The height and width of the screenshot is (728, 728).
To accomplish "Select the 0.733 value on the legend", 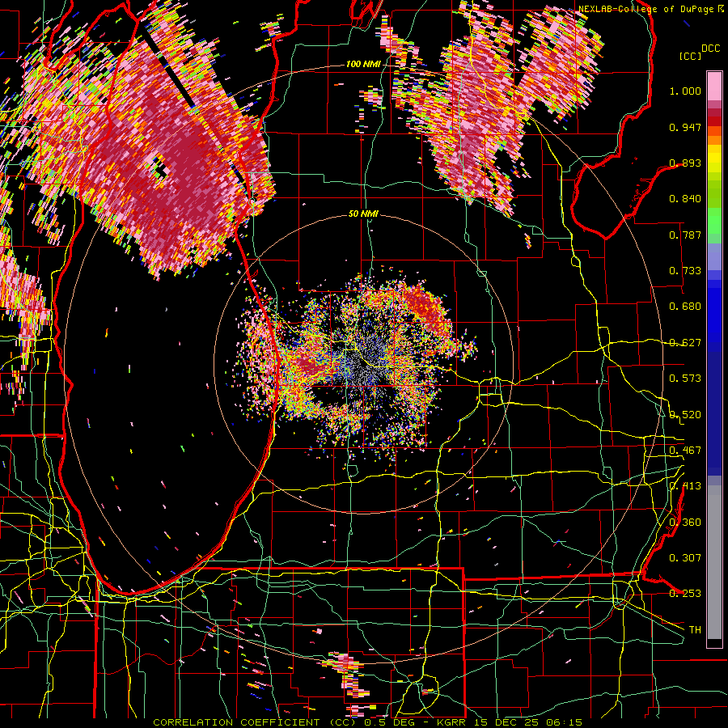I will tap(685, 271).
